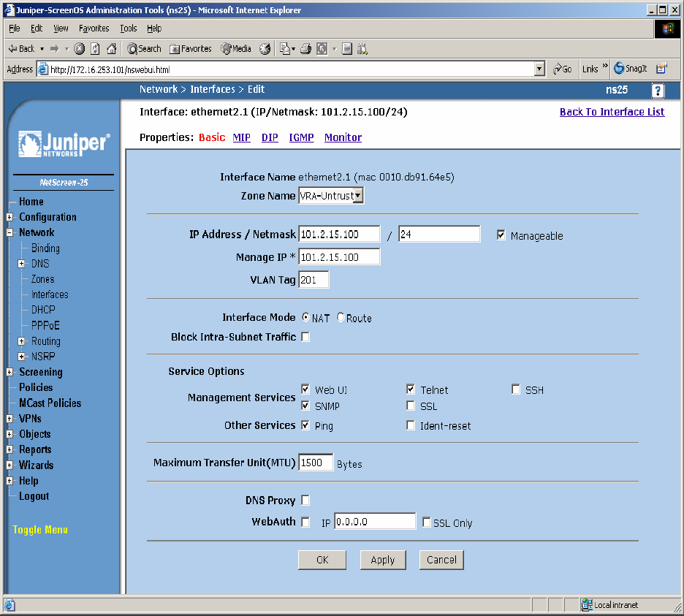Click the Windows flag throbber icon
684x616 pixels.
pyautogui.click(x=667, y=29)
